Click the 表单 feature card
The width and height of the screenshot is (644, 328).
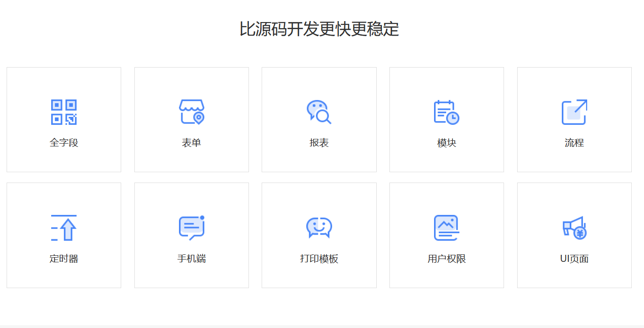coord(191,119)
